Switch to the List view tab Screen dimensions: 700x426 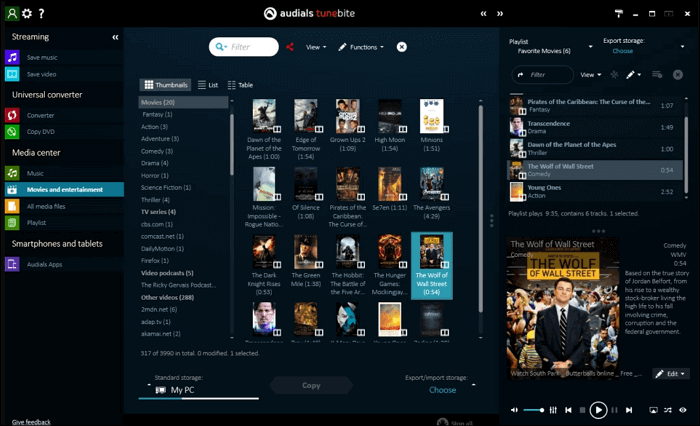pos(208,85)
